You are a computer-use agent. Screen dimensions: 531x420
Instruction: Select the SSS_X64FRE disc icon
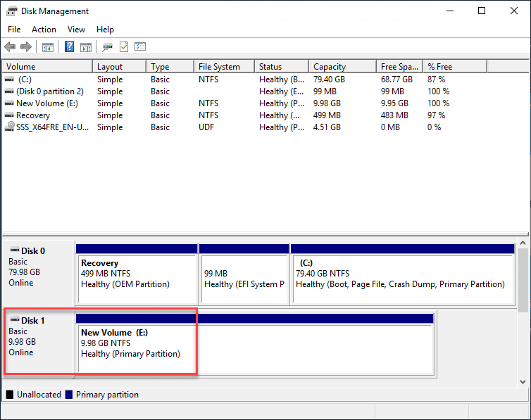[10, 126]
